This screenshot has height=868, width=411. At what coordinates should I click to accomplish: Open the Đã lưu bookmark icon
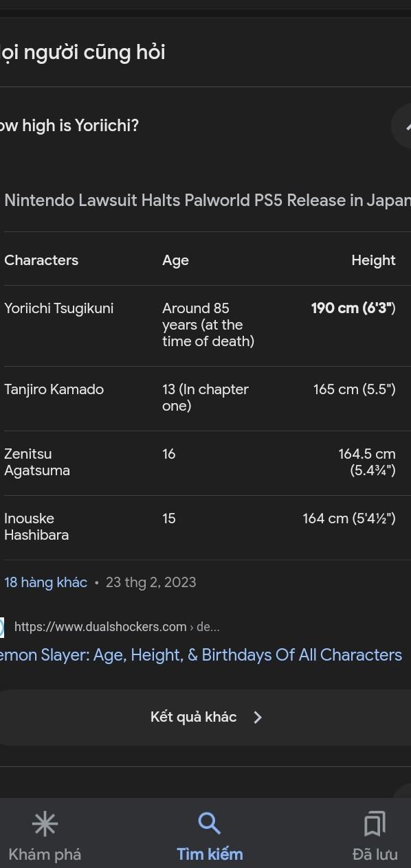375,823
